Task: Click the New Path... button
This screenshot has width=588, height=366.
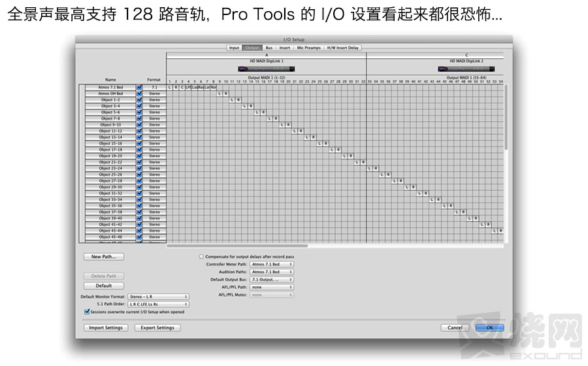Action: (x=104, y=257)
